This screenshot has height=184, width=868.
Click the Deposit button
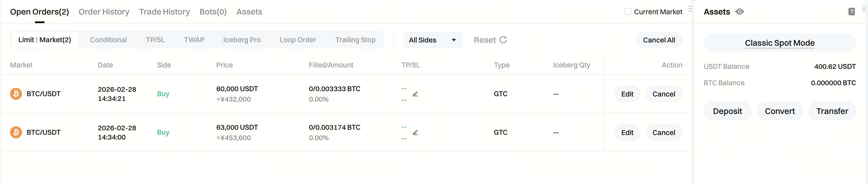tap(727, 111)
